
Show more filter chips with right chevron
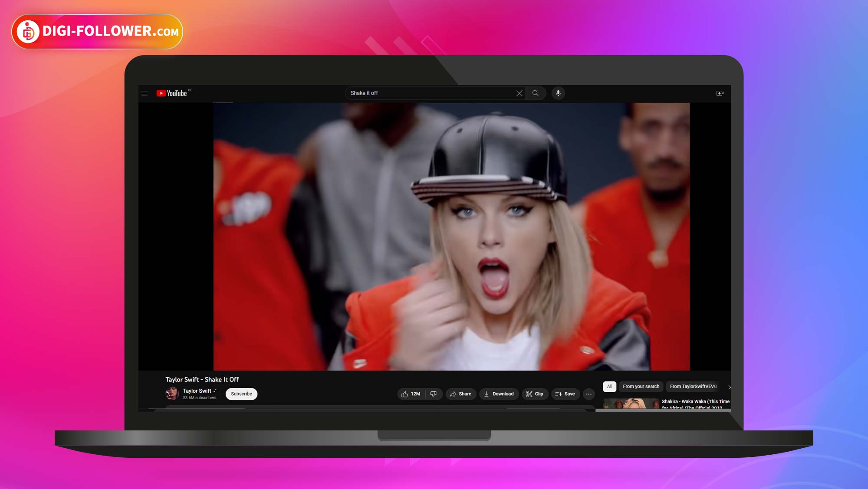[x=730, y=387]
